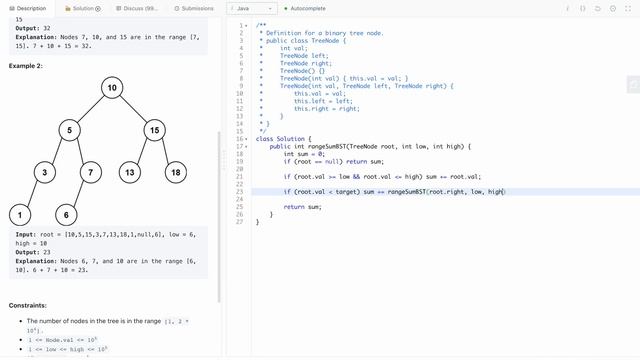
Task: Click the tree node labeled 13
Action: 130,172
